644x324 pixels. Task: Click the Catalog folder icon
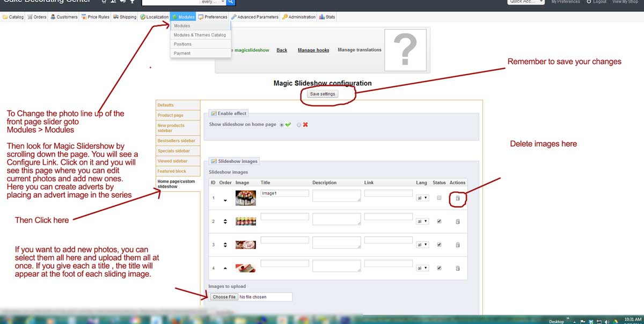(5, 17)
